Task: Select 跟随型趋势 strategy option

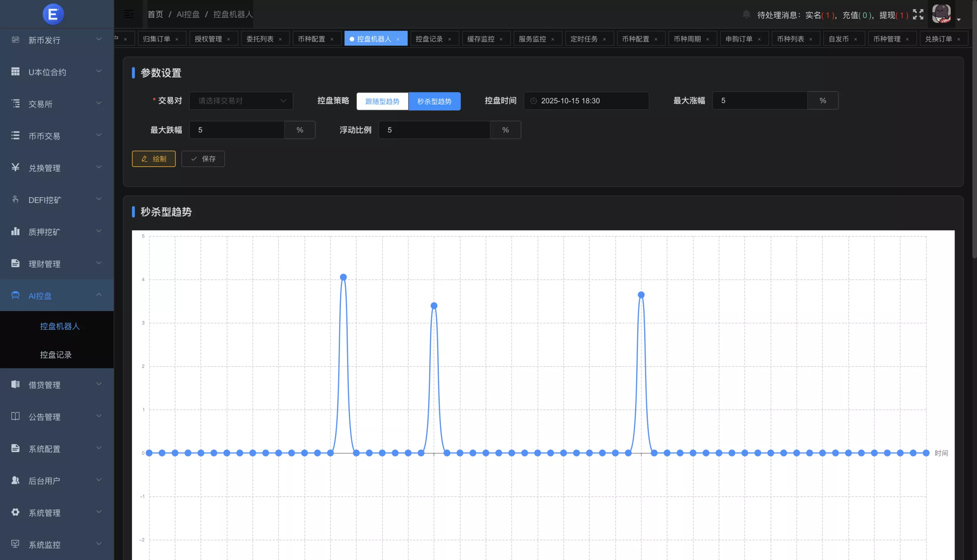Action: tap(382, 101)
